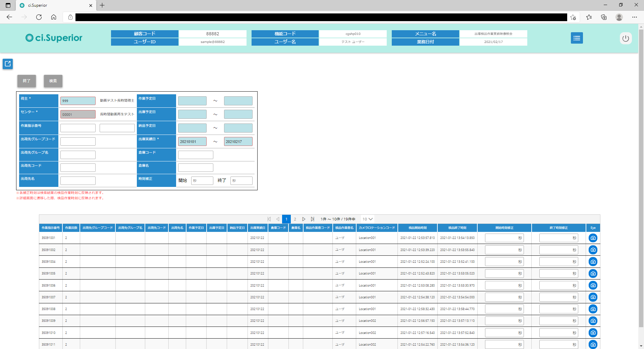
Task: Click 出荷先名 input field
Action: click(x=78, y=181)
